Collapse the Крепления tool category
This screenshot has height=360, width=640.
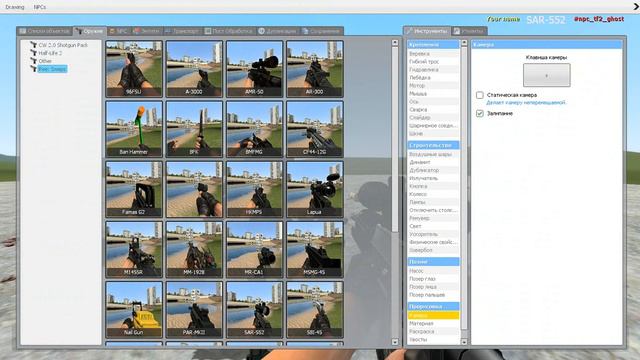433,44
